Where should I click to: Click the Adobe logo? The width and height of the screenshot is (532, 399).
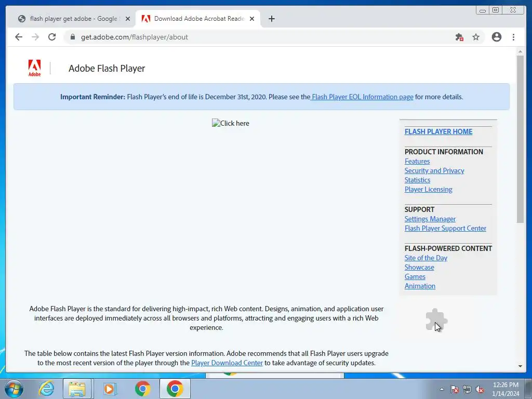pyautogui.click(x=34, y=68)
